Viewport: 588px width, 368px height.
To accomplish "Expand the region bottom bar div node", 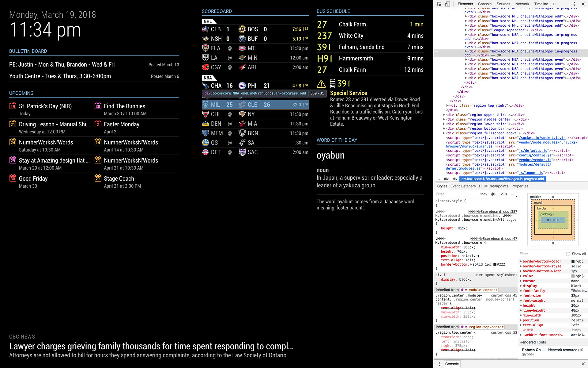I will pos(444,128).
